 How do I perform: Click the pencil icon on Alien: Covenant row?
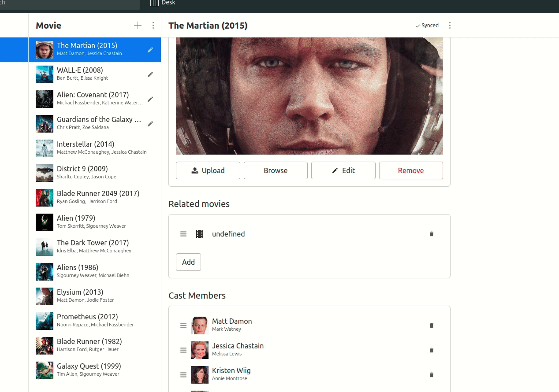[x=150, y=99]
